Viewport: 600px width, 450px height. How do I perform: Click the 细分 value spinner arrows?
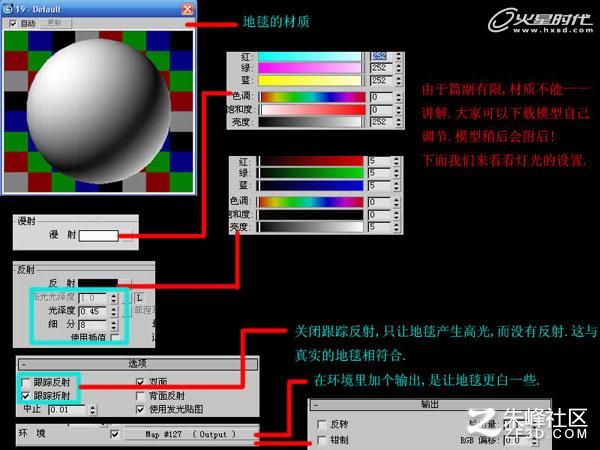click(x=114, y=325)
